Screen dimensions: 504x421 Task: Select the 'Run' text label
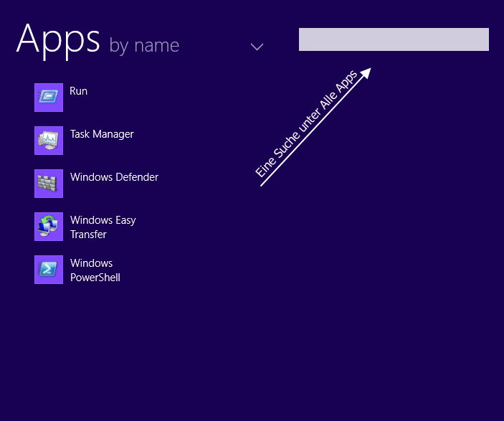point(78,91)
